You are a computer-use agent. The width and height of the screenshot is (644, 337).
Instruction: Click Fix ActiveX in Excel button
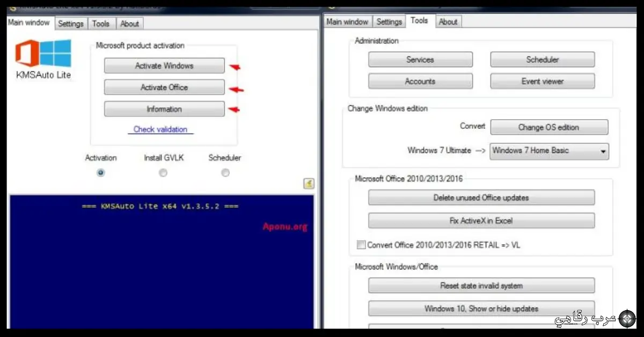[481, 221]
